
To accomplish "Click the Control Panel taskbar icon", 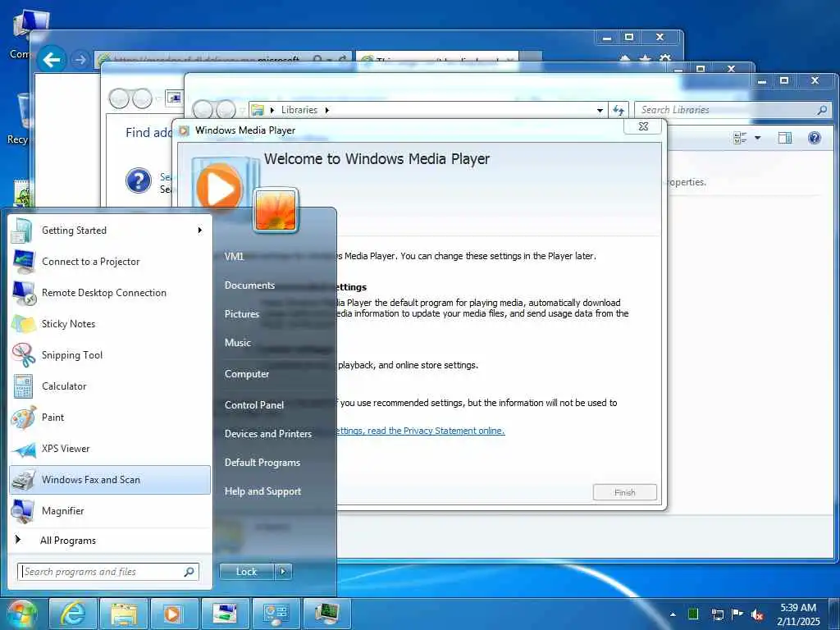I will 276,614.
